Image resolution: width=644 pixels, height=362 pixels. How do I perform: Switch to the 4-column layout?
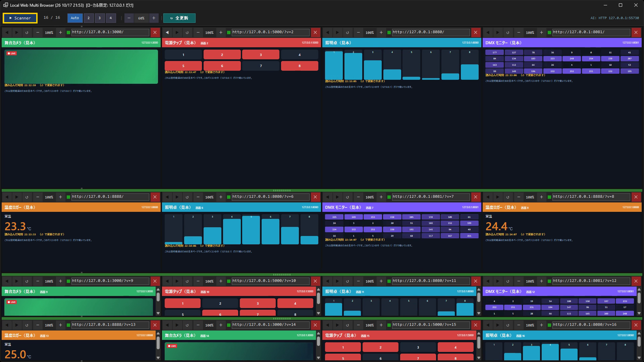coord(111,18)
